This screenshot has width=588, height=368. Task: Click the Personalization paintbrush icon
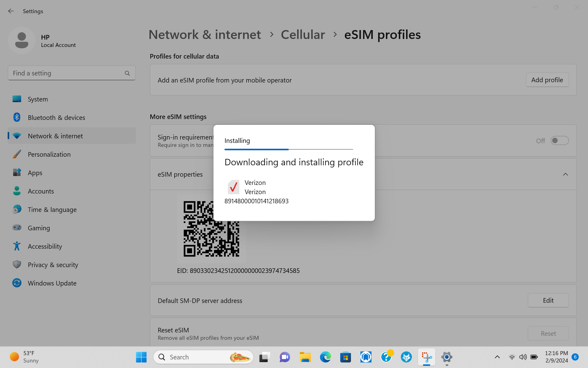tap(17, 154)
